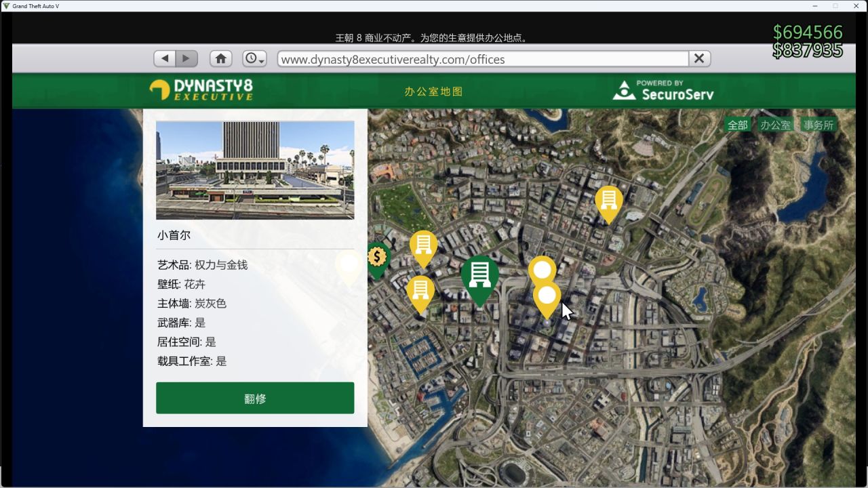This screenshot has height=488, width=868.
Task: Maximize the Grand Theft Auto V window
Action: click(x=835, y=5)
